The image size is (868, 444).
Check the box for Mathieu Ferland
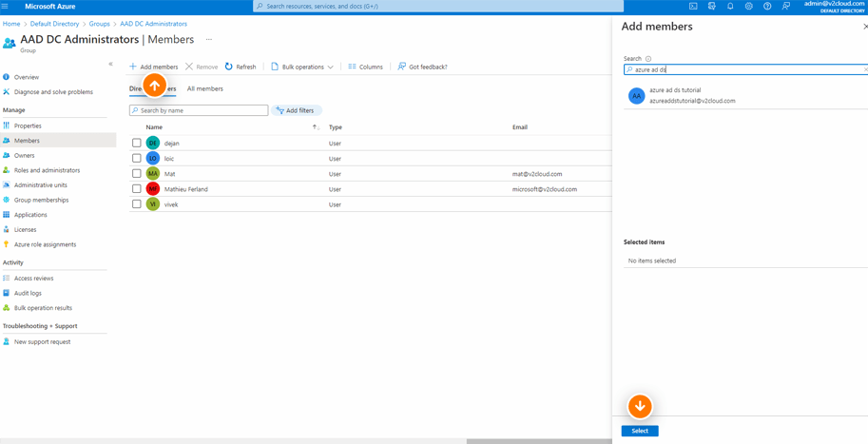[137, 189]
